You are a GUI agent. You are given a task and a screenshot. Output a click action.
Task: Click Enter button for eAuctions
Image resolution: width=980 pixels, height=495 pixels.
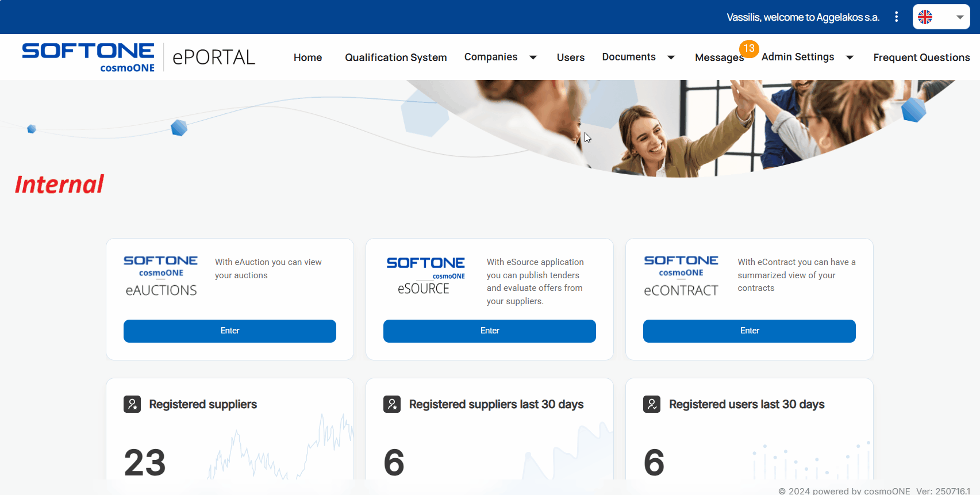pyautogui.click(x=230, y=331)
